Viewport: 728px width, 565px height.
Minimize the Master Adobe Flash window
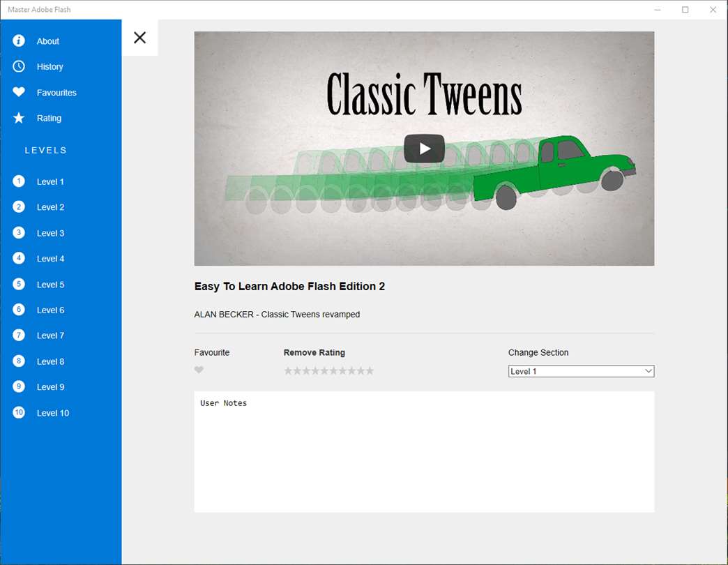658,10
